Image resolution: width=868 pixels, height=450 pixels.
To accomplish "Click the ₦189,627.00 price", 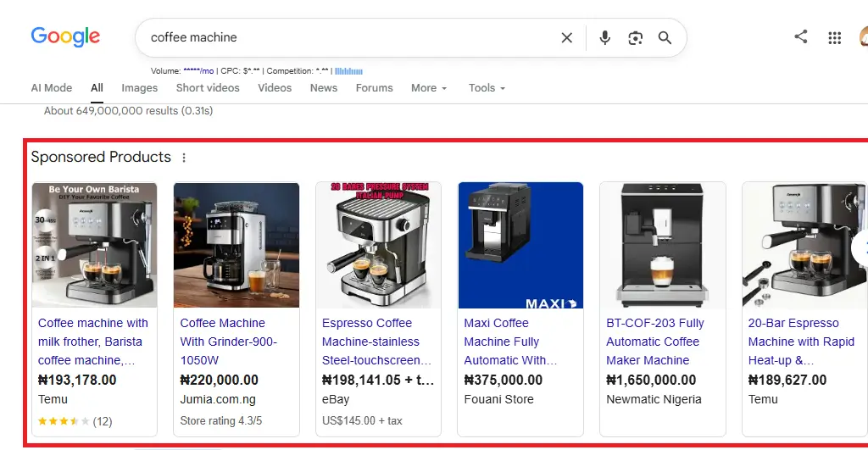I will tap(787, 381).
